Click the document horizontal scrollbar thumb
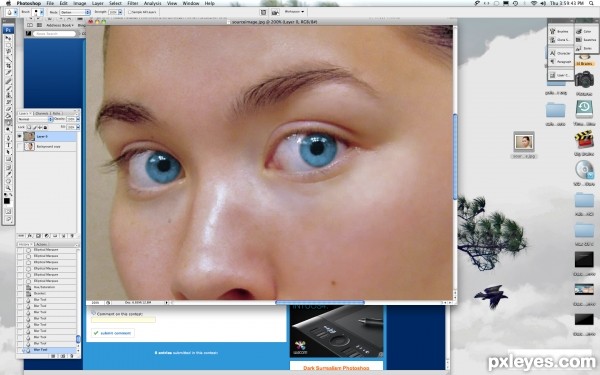 pyautogui.click(x=320, y=302)
